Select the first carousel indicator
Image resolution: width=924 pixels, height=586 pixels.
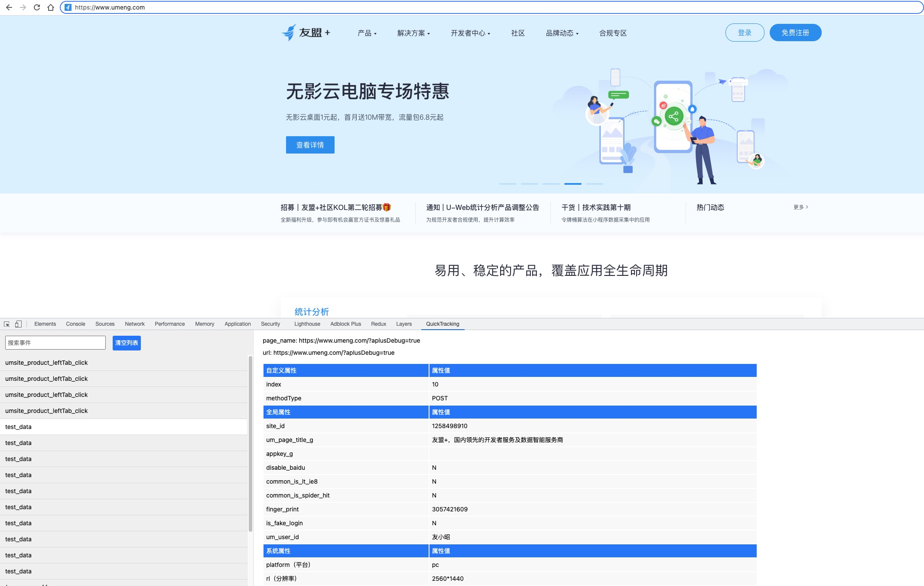(x=508, y=184)
